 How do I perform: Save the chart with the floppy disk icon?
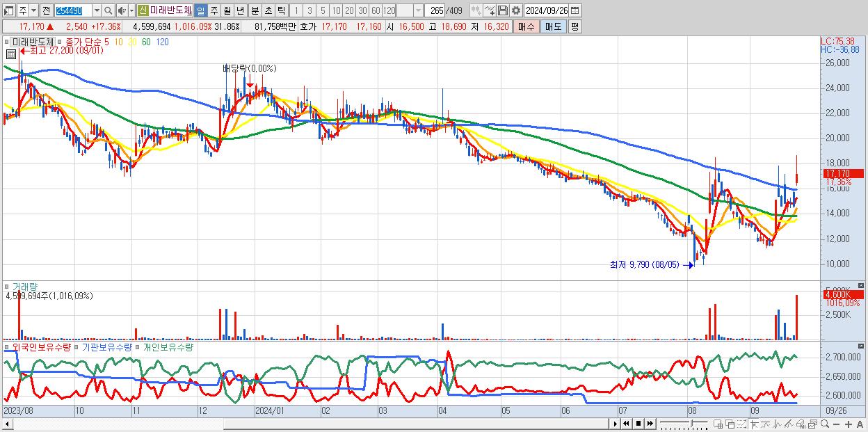[503, 10]
